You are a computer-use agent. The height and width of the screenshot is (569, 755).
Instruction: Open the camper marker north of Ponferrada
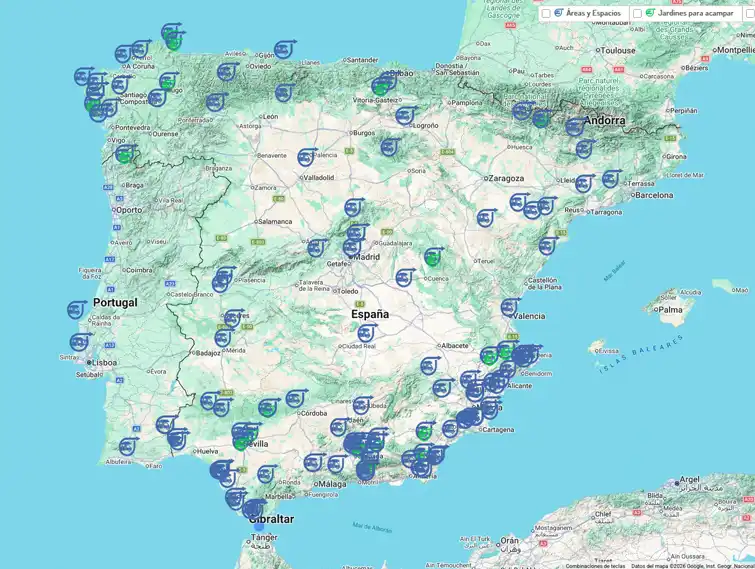pyautogui.click(x=215, y=102)
